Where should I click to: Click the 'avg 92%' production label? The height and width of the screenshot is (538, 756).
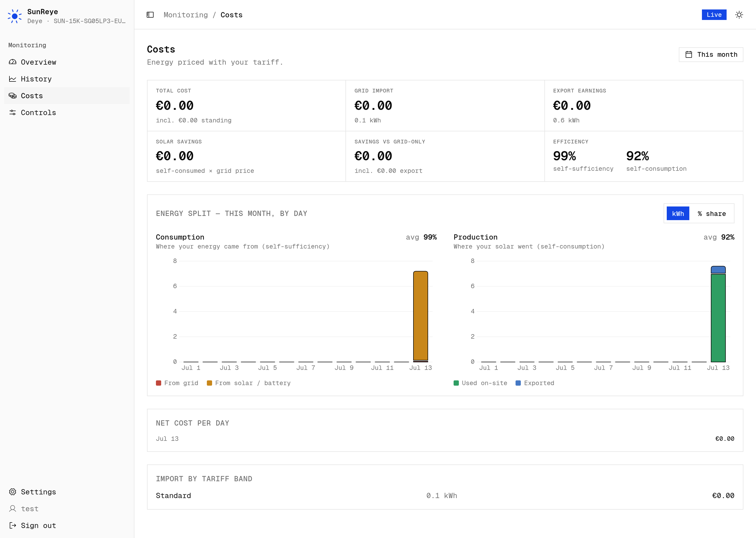(x=719, y=237)
